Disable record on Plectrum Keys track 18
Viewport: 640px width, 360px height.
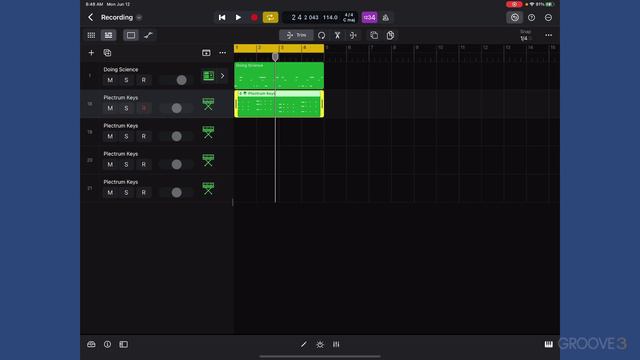click(143, 108)
